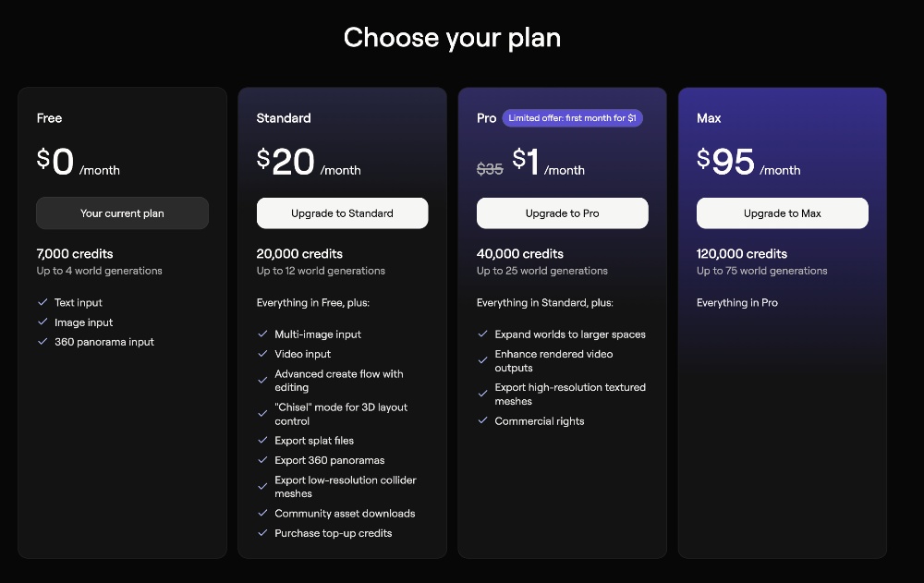The height and width of the screenshot is (583, 924).
Task: Click the checkmark beside Video input
Action: tap(262, 354)
